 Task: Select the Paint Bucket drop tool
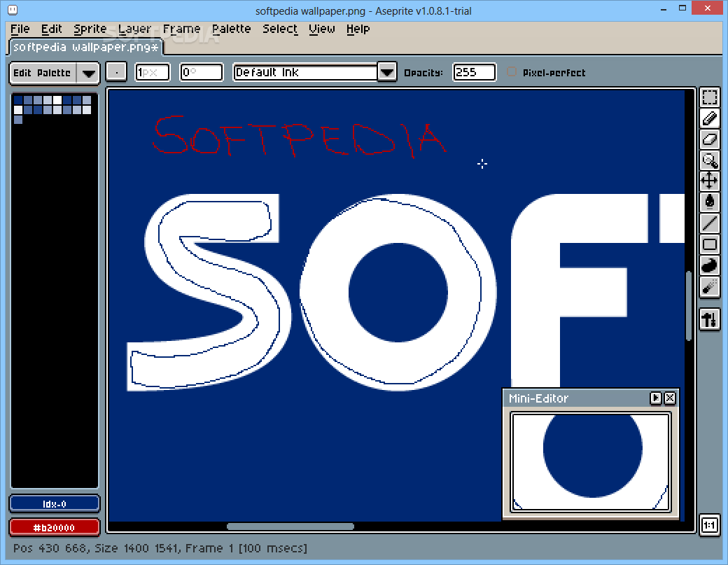tap(709, 202)
